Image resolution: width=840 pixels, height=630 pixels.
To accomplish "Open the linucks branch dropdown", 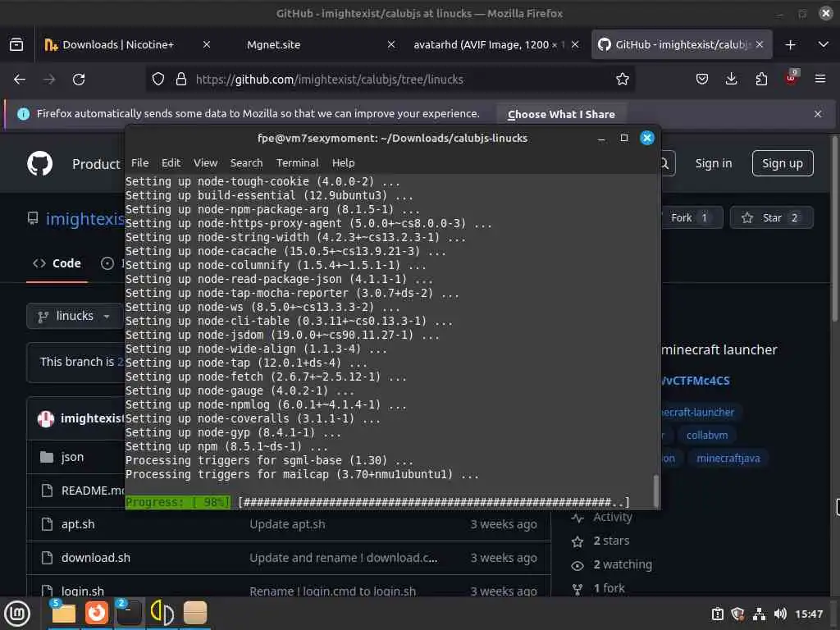I will pyautogui.click(x=75, y=316).
